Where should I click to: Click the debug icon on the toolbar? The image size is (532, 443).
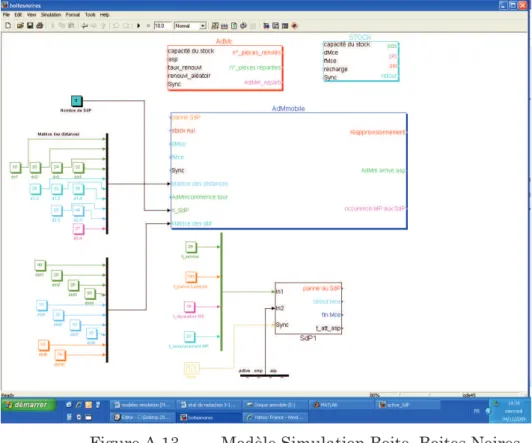pos(294,26)
